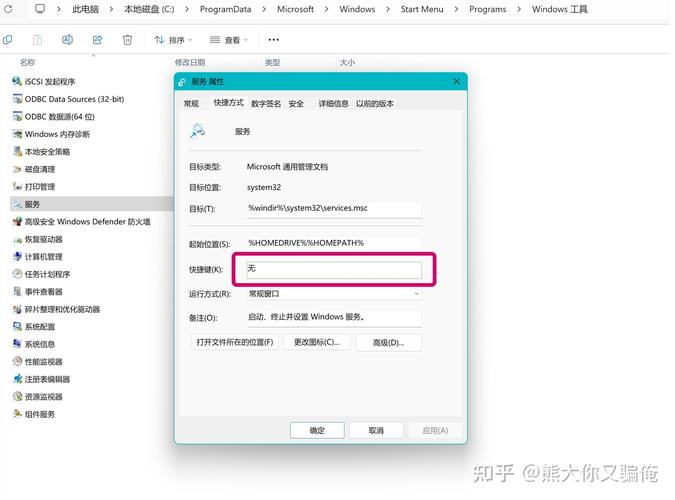675x500 pixels.
Task: Open the three-dot more options menu
Action: (273, 40)
